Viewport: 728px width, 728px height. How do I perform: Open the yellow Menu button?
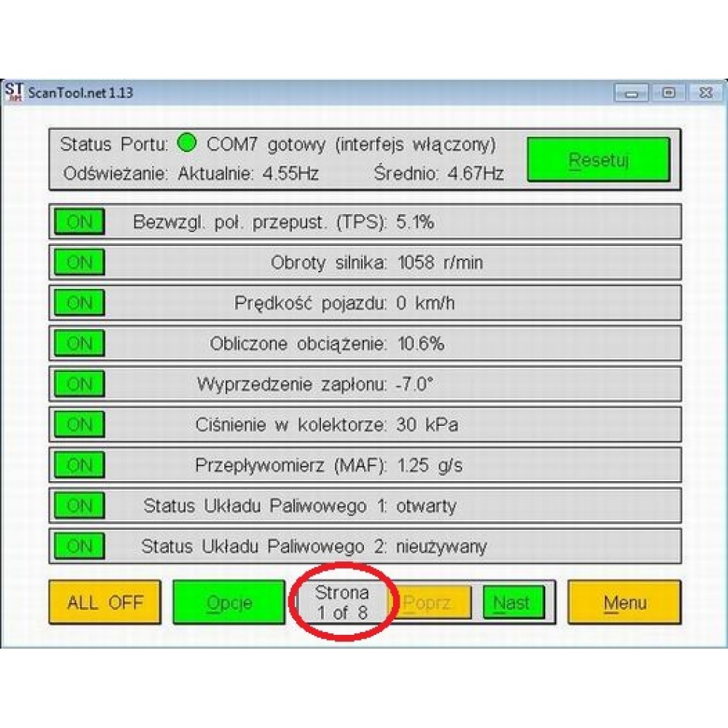pyautogui.click(x=625, y=603)
